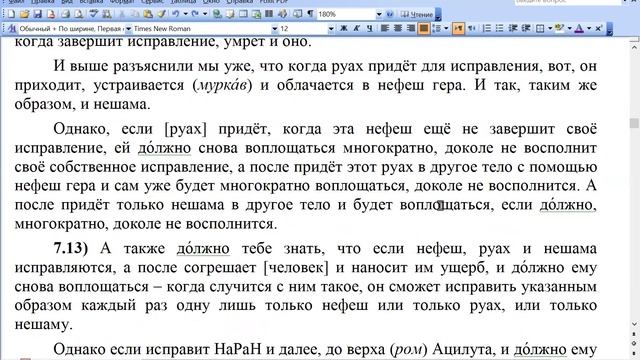Open Tables and Borders toolbar icon
The width and height of the screenshot is (640, 360).
pyautogui.click(x=230, y=14)
